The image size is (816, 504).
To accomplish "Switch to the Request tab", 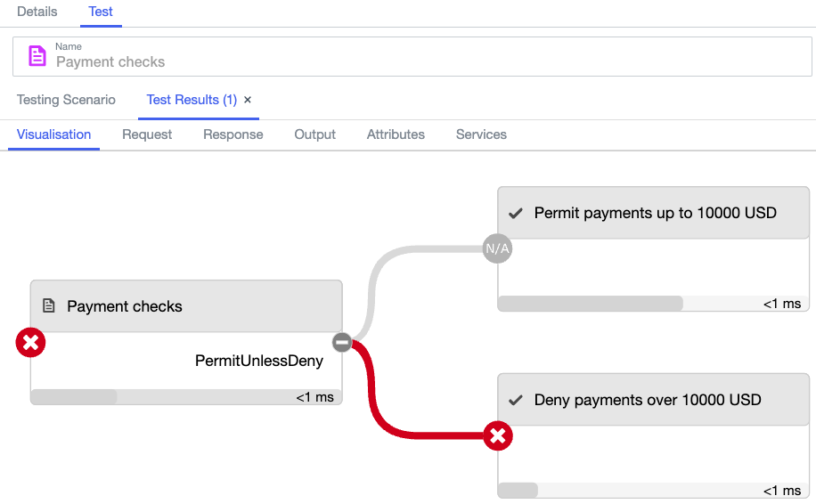I will click(x=147, y=134).
